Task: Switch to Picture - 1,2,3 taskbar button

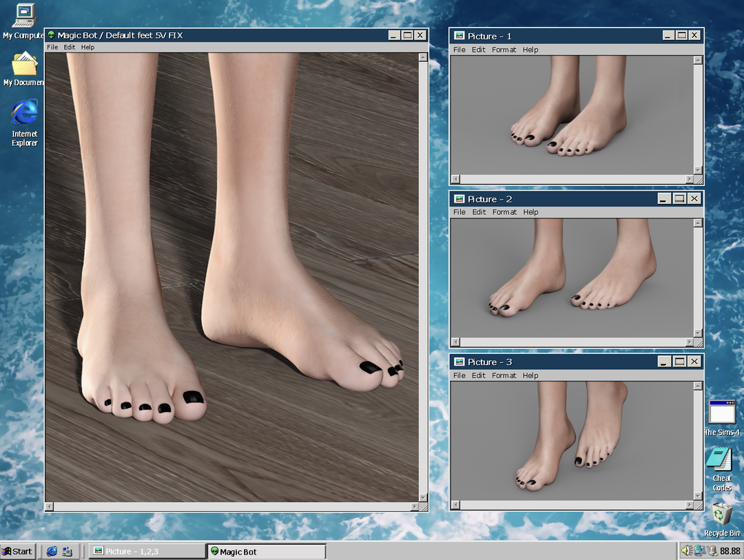Action: [148, 551]
